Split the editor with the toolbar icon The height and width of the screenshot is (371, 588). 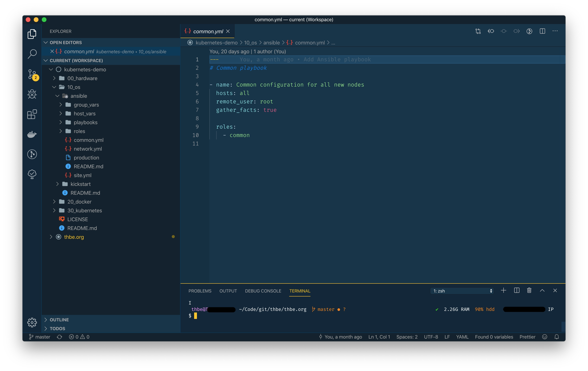[x=543, y=31]
